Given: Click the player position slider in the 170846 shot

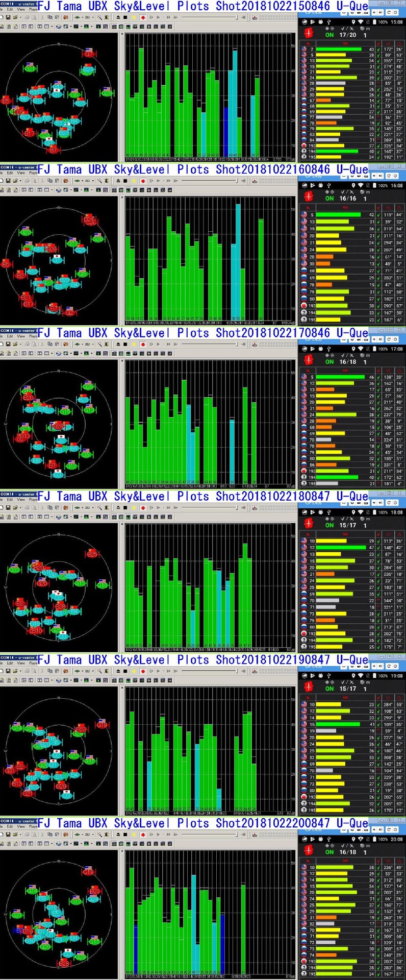Looking at the screenshot, I should (x=209, y=344).
